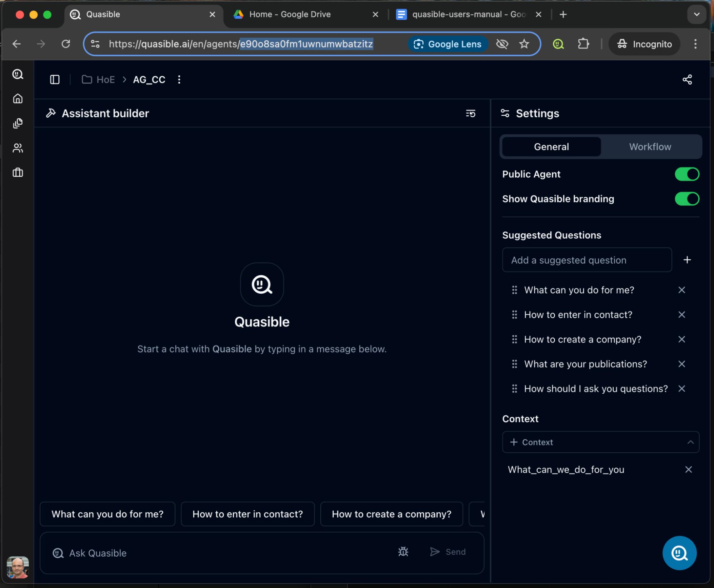Open the floating Quasible chat bubble
Viewport: 714px width, 588px height.
679,553
